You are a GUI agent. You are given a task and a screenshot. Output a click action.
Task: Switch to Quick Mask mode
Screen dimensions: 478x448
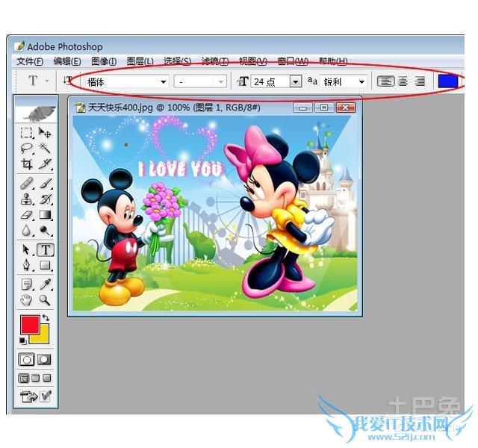coord(45,360)
